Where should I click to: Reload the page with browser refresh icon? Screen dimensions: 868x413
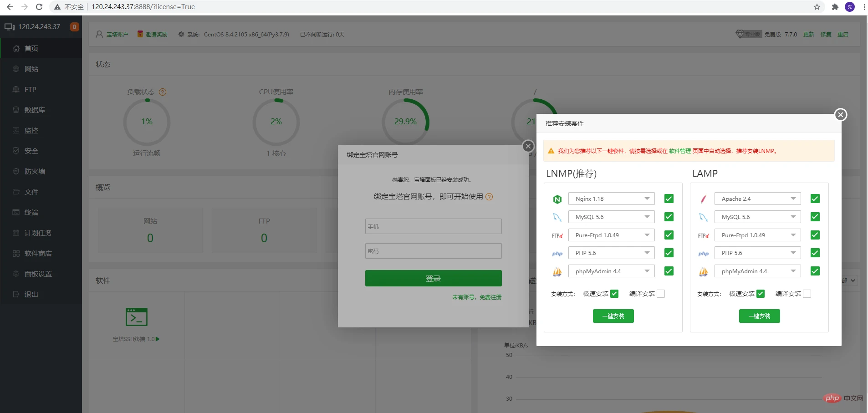(x=39, y=7)
